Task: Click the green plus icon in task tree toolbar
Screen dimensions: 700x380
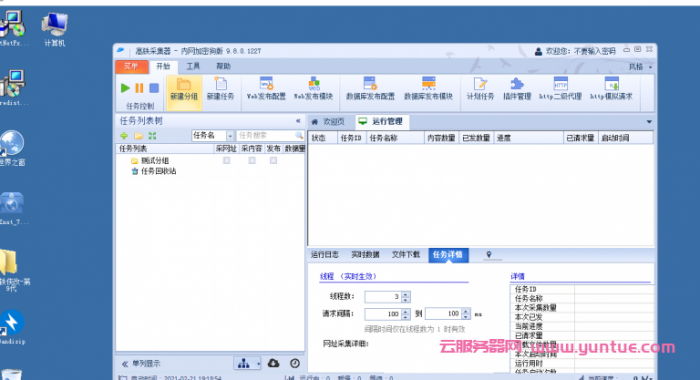Action: coord(124,135)
